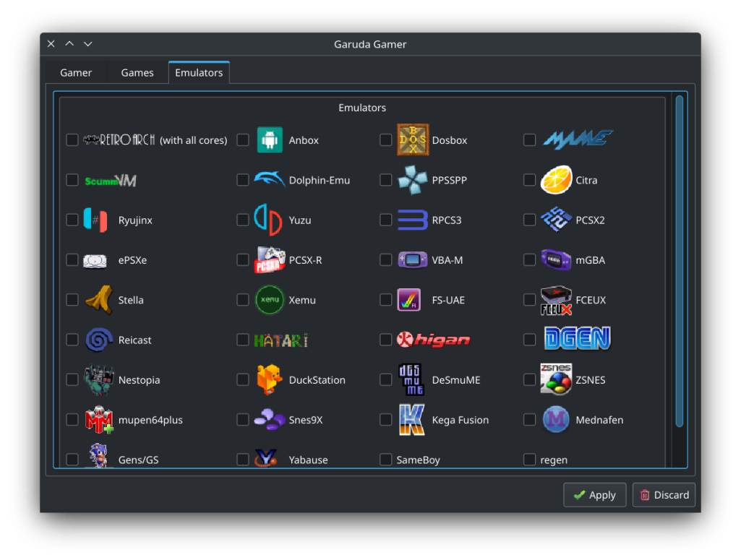Viewport: 741px width, 560px height.
Task: Switch to the Gamer tab
Action: pyautogui.click(x=75, y=72)
